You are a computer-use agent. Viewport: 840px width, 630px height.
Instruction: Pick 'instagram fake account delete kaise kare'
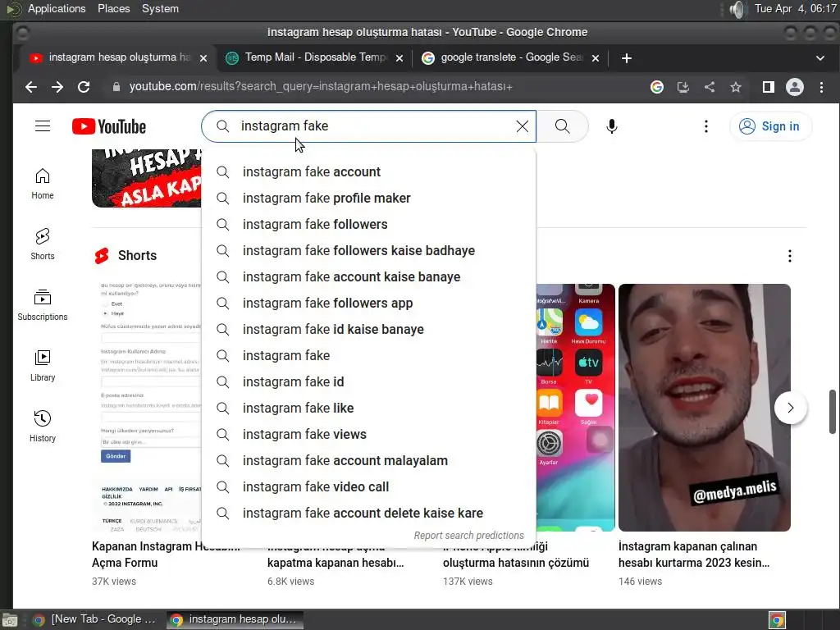point(368,514)
